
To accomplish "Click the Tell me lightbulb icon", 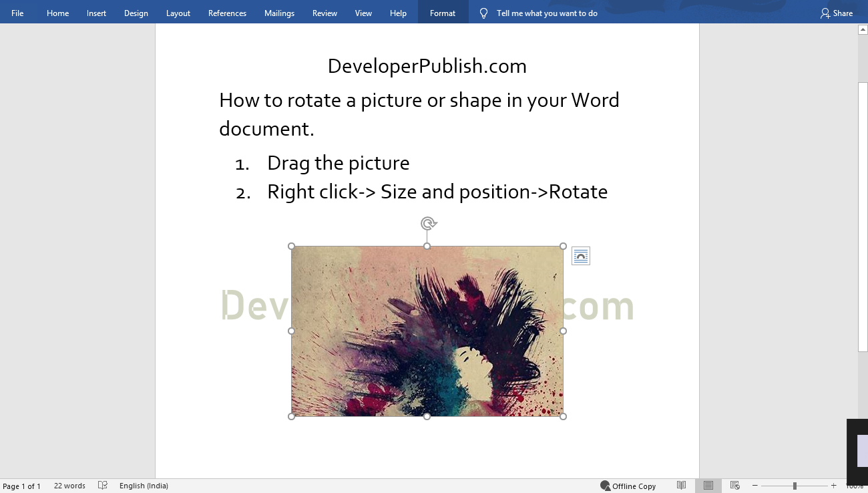I will pyautogui.click(x=483, y=12).
